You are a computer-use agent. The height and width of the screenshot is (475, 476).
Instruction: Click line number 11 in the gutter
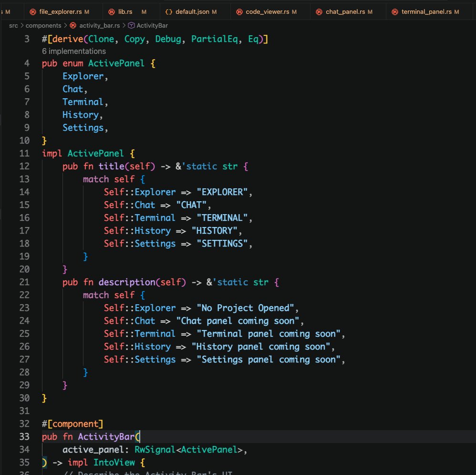point(24,153)
